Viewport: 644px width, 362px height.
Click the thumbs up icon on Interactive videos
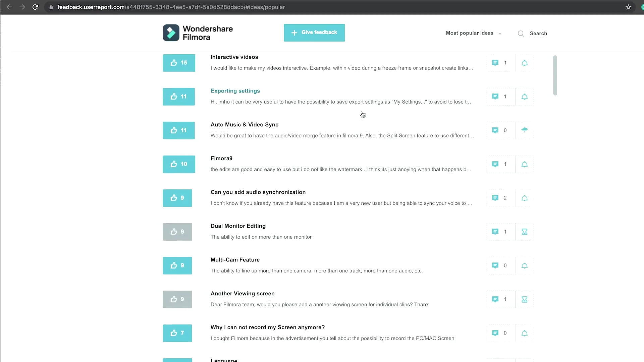pyautogui.click(x=173, y=62)
